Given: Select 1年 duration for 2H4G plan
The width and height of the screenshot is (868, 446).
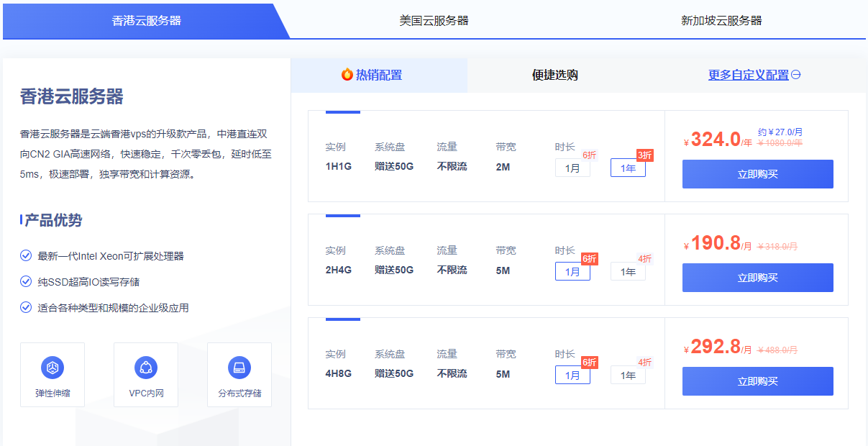Looking at the screenshot, I should pyautogui.click(x=628, y=272).
